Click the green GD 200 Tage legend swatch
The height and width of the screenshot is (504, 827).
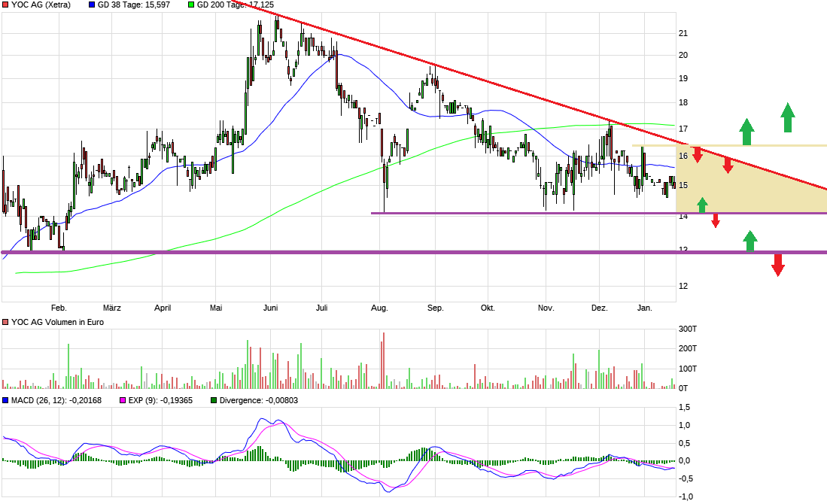click(x=191, y=5)
